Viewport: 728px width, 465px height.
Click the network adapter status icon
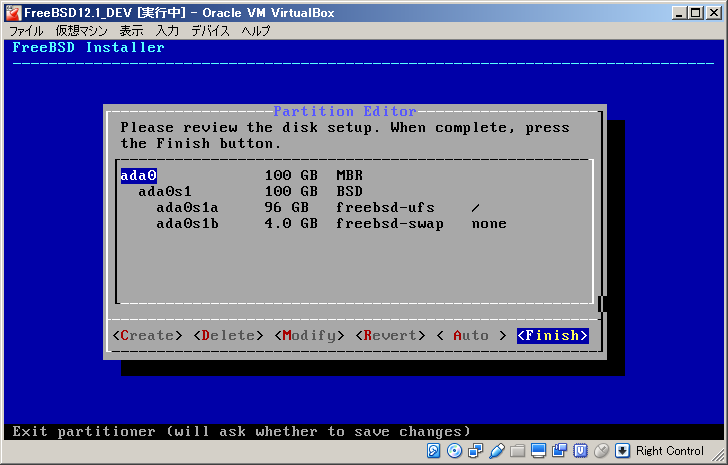pos(475,451)
